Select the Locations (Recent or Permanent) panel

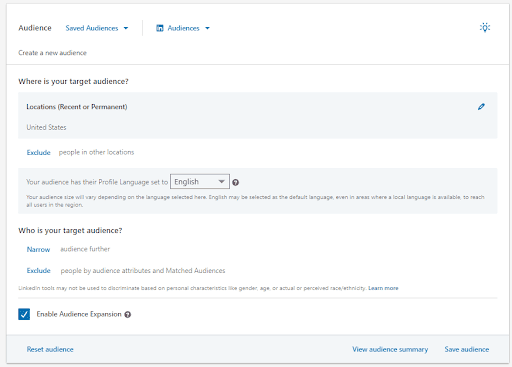(257, 115)
